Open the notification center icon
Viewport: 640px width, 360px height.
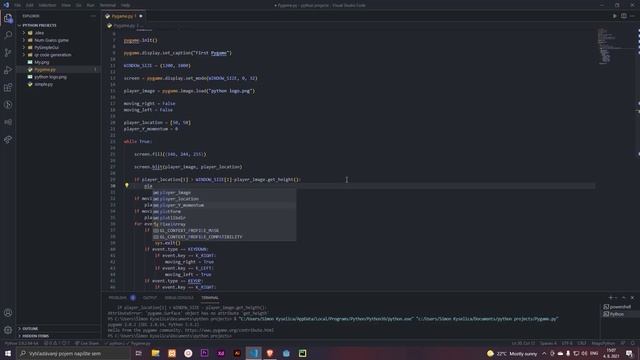click(629, 353)
